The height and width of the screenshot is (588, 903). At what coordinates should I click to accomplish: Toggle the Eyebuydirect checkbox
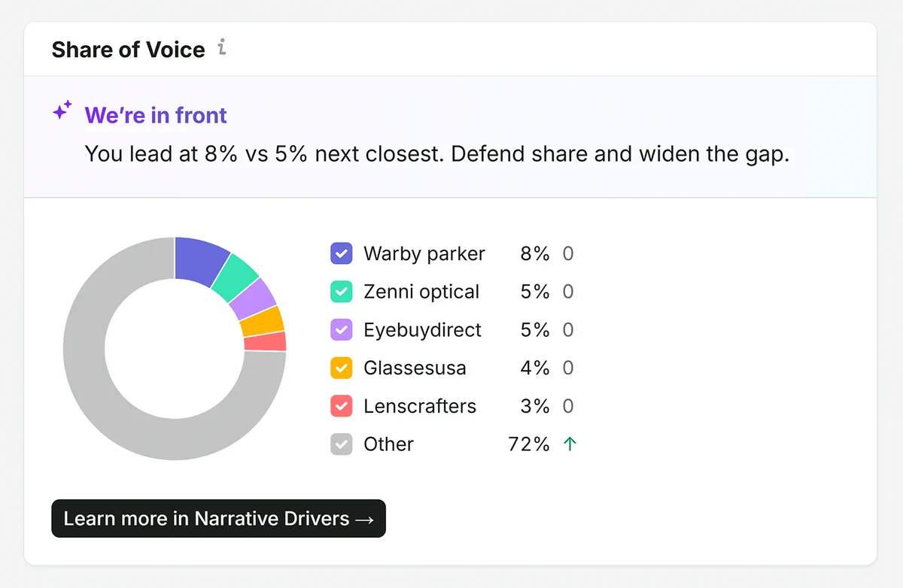[x=342, y=329]
